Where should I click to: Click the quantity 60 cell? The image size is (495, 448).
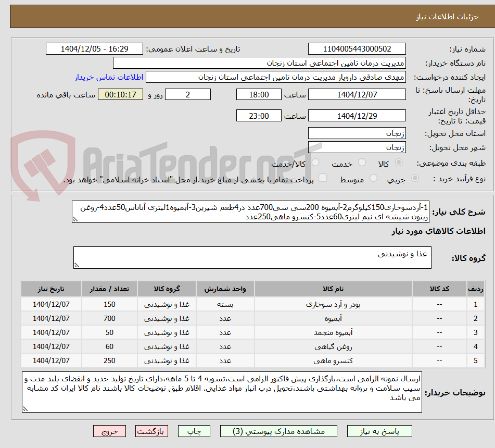click(x=109, y=346)
